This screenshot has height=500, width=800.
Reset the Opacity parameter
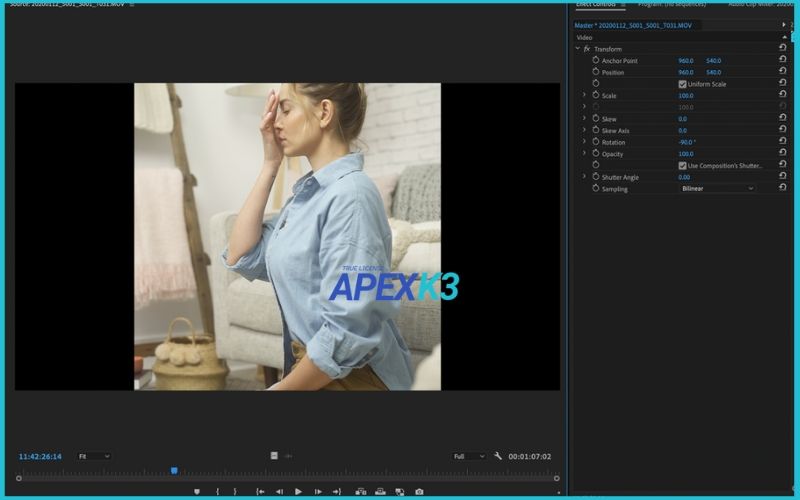[x=782, y=154]
